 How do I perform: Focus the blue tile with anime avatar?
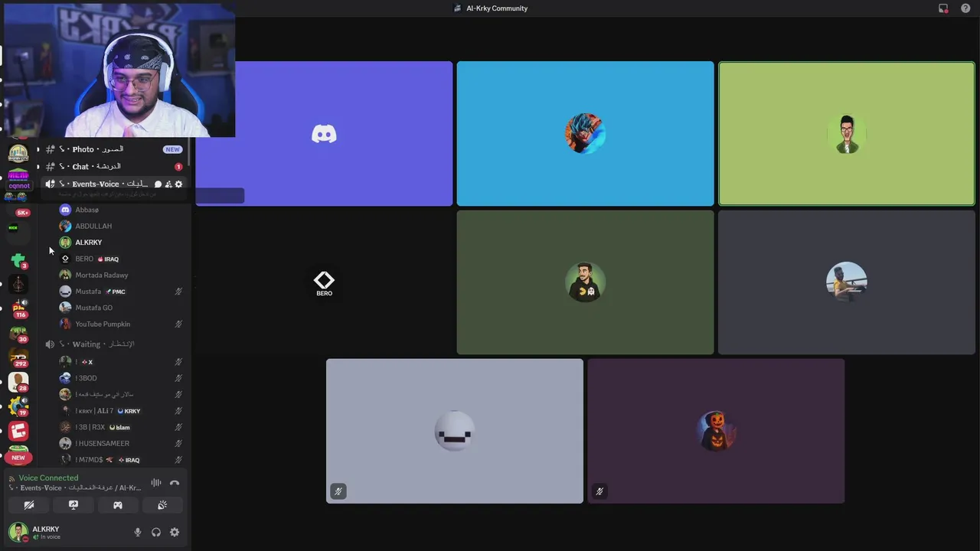pyautogui.click(x=585, y=134)
